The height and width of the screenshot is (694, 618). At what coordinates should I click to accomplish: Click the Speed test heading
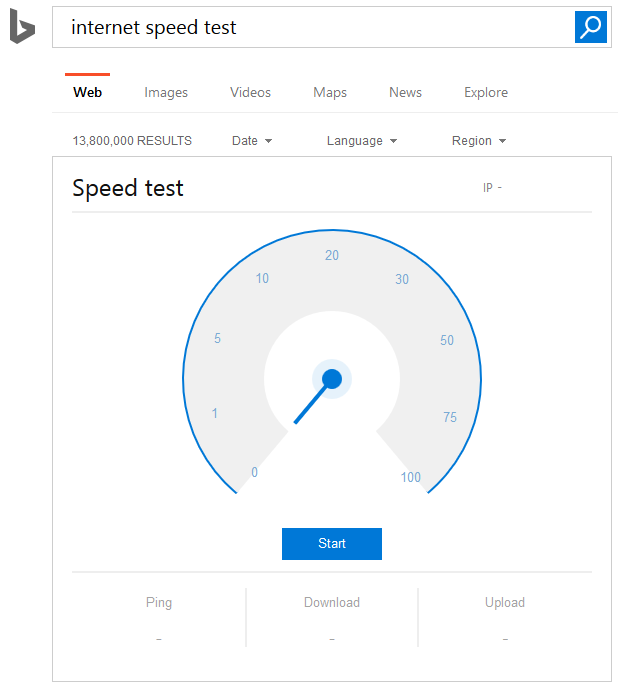[x=128, y=188]
